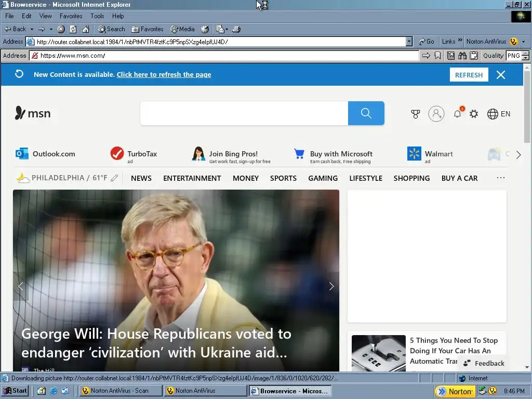Click the Print icon in toolbar
The image size is (532, 399).
pos(236,29)
